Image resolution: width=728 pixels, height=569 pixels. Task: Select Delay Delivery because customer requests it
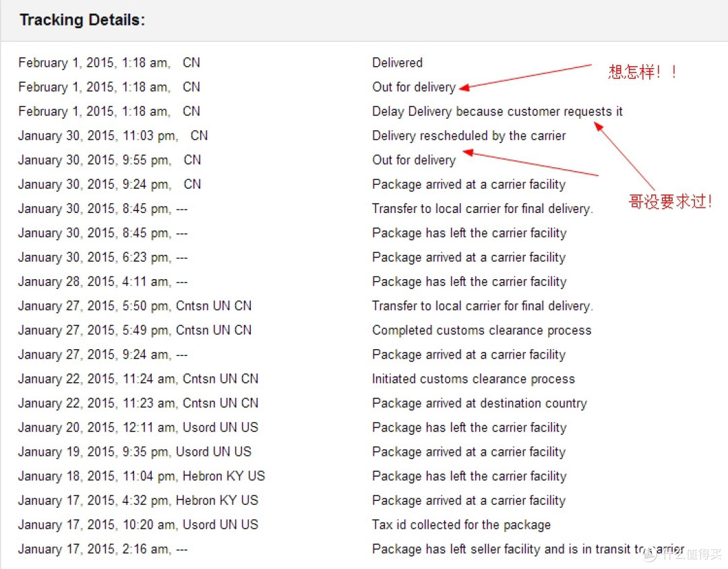pos(497,111)
